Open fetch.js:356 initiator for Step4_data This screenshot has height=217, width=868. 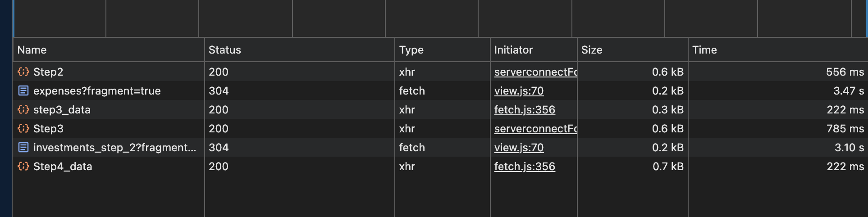(x=525, y=167)
